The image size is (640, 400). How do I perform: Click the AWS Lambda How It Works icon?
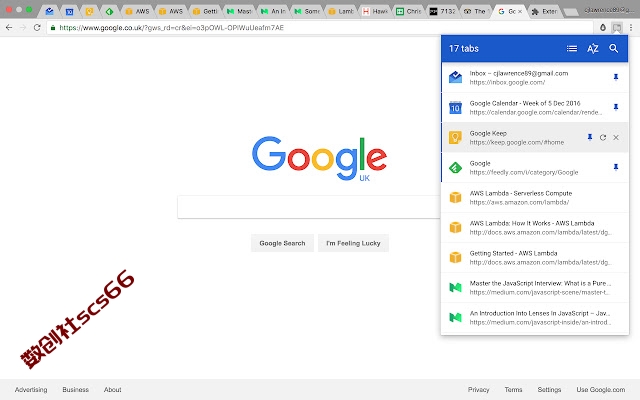[x=456, y=227]
